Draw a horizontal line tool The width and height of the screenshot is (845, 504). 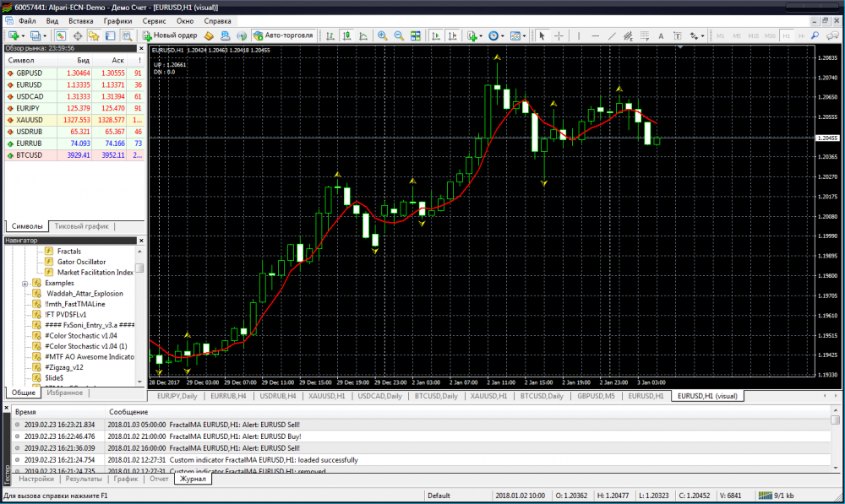pos(596,35)
